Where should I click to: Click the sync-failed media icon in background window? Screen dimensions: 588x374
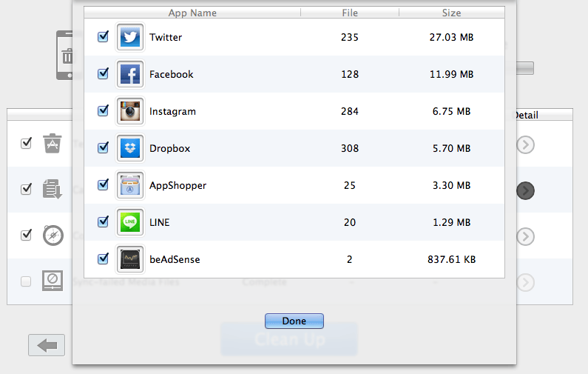53,281
